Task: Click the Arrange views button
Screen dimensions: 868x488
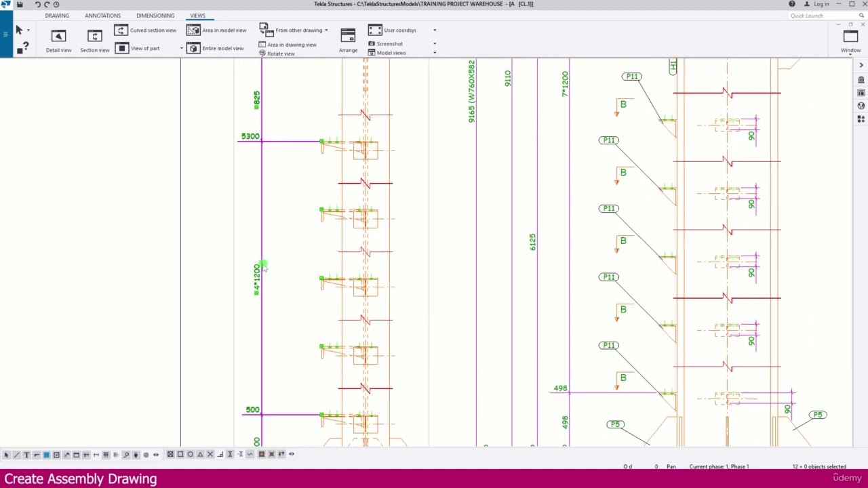Action: pos(348,39)
